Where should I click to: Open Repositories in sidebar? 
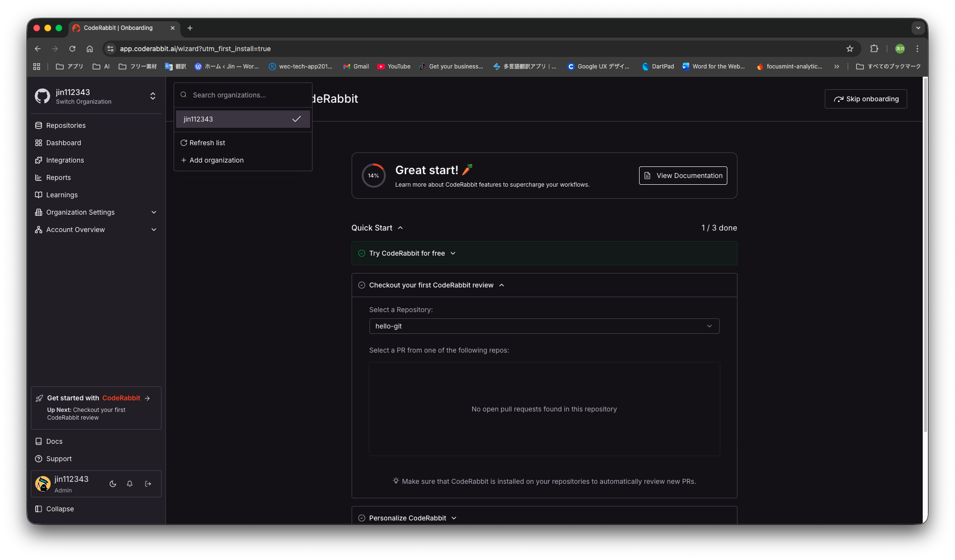pyautogui.click(x=66, y=125)
